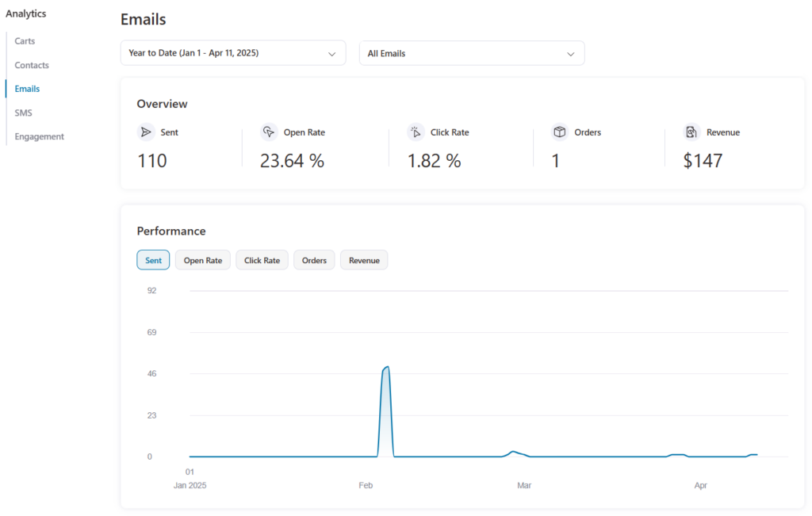Open Contacts in the Analytics sidebar

(32, 65)
